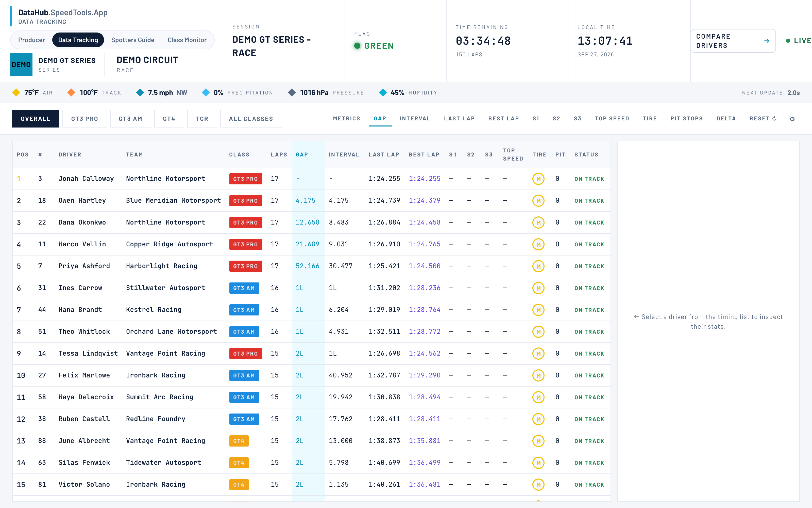Screen dimensions: 812x508
Task: Toggle the Interval column option
Action: click(x=415, y=119)
